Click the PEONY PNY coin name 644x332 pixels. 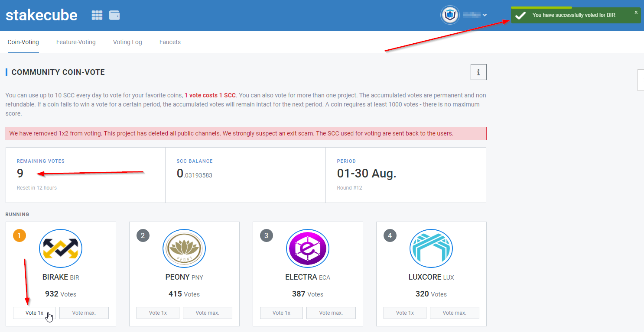[x=184, y=277]
